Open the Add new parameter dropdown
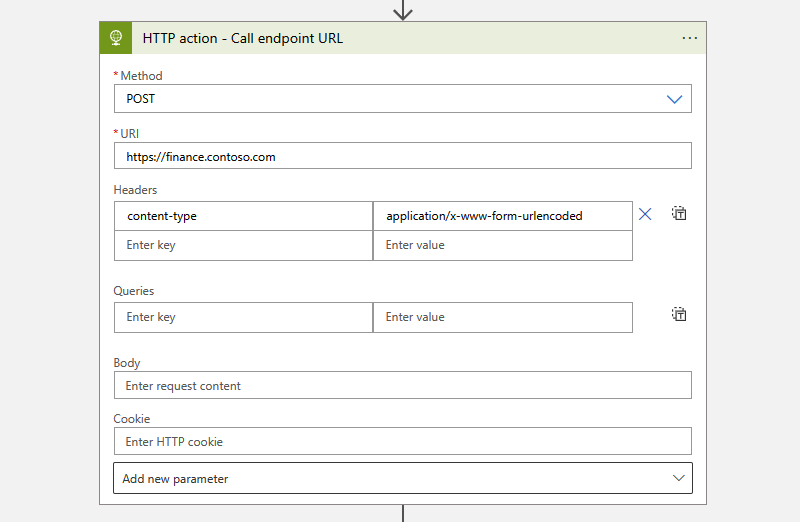800x522 pixels. click(x=402, y=479)
